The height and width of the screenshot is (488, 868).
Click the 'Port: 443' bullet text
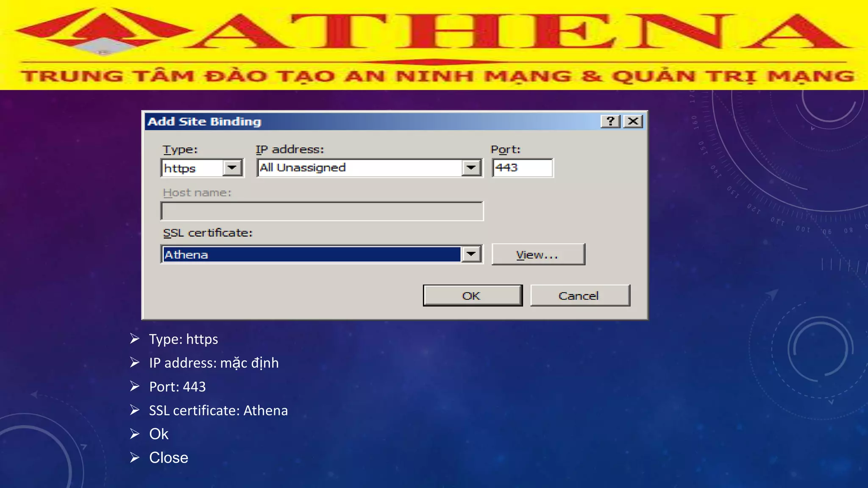pyautogui.click(x=178, y=387)
